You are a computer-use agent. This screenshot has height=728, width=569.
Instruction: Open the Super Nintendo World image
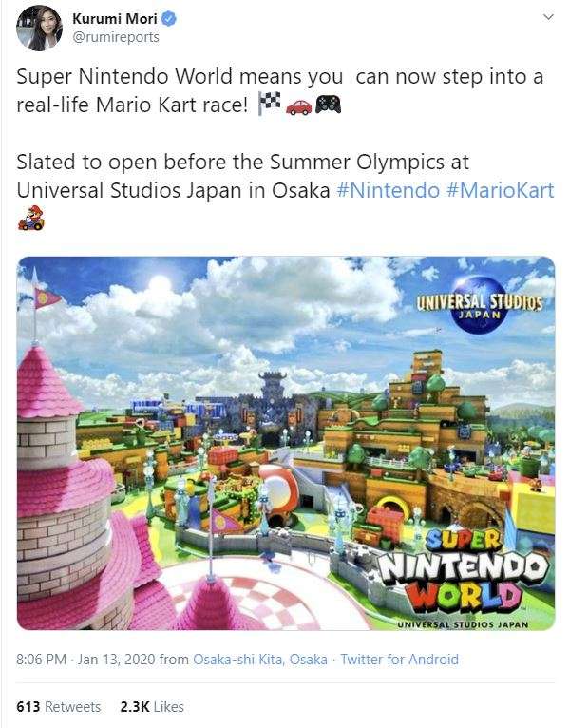click(x=286, y=444)
